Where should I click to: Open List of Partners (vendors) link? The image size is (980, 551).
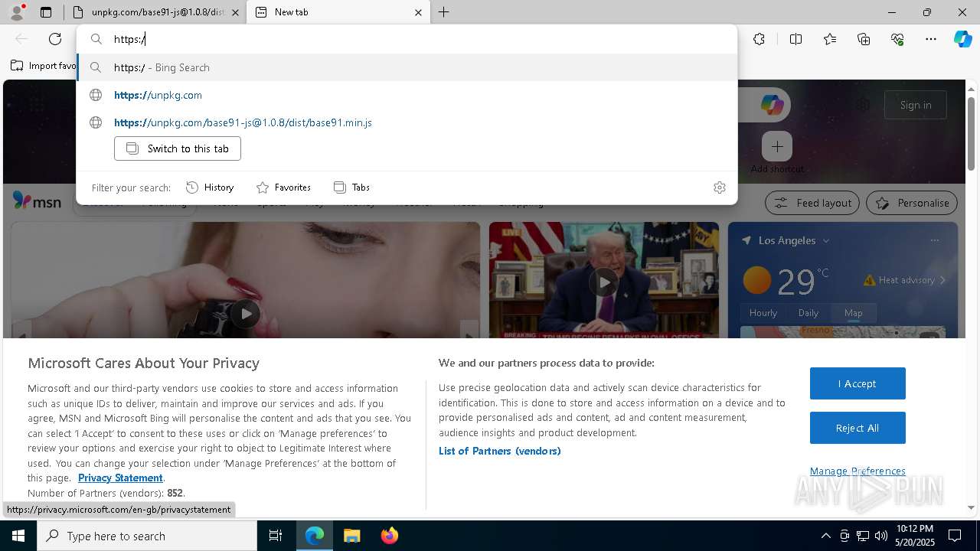pos(500,451)
